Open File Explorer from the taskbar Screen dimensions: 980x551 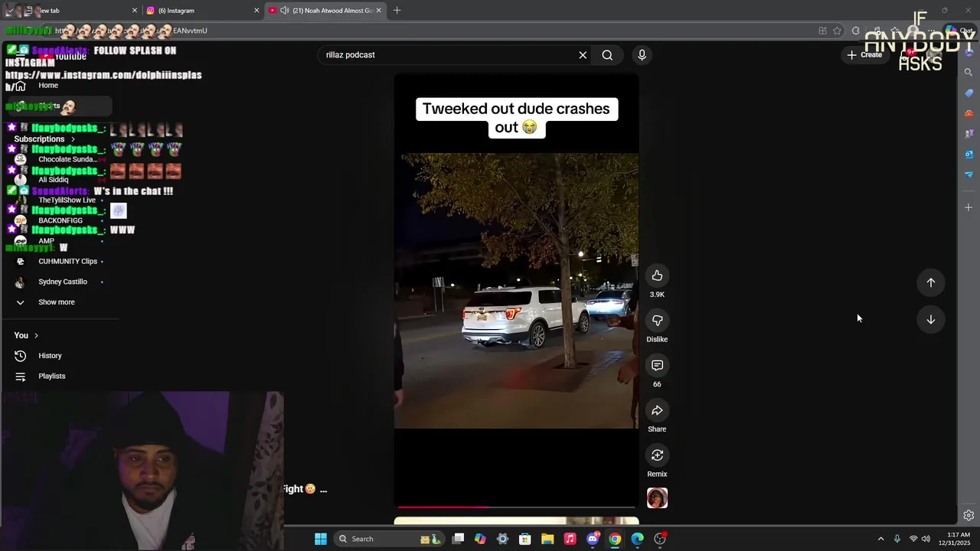pos(547,539)
